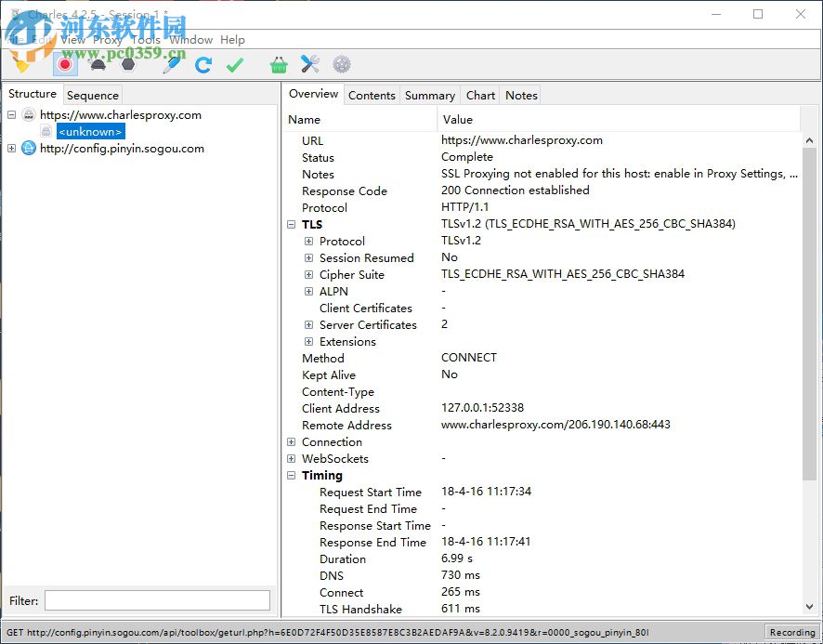The width and height of the screenshot is (823, 644).
Task: Open Tools via wrench and screwdriver icon
Action: pos(310,64)
